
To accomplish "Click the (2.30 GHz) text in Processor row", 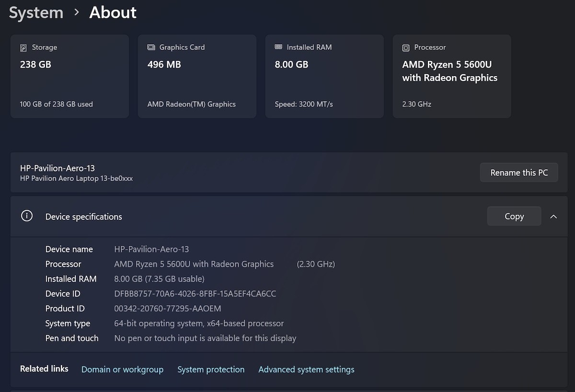I will [x=316, y=264].
